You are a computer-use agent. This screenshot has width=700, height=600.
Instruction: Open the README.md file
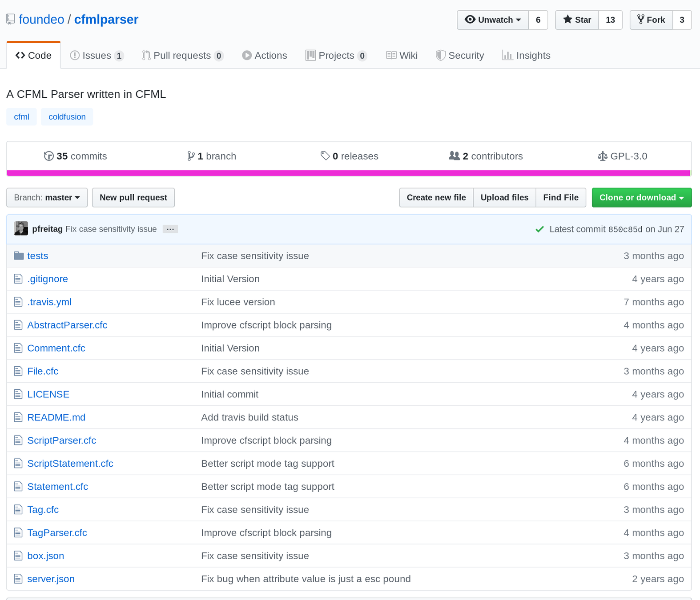click(56, 417)
